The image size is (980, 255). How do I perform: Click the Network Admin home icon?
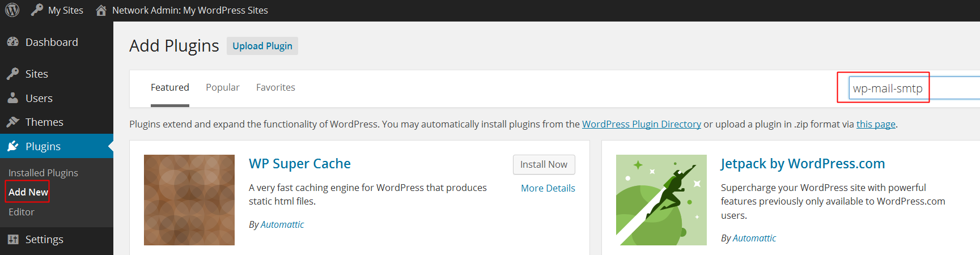(x=101, y=10)
